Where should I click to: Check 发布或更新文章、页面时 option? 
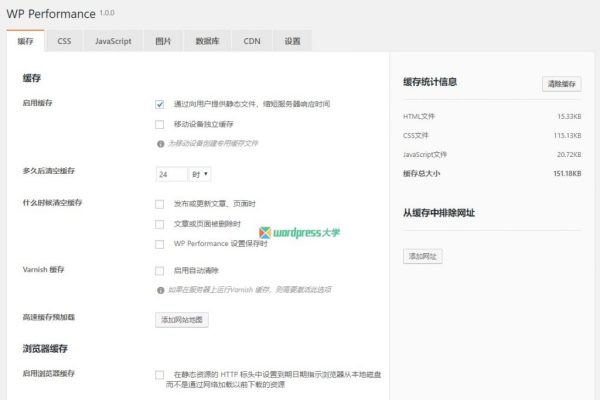tap(160, 203)
